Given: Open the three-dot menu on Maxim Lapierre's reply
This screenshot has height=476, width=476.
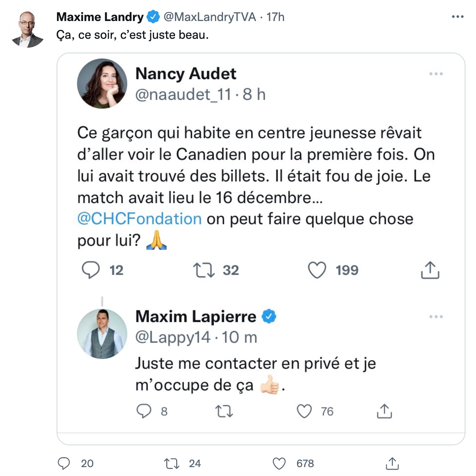Looking at the screenshot, I should point(436,317).
